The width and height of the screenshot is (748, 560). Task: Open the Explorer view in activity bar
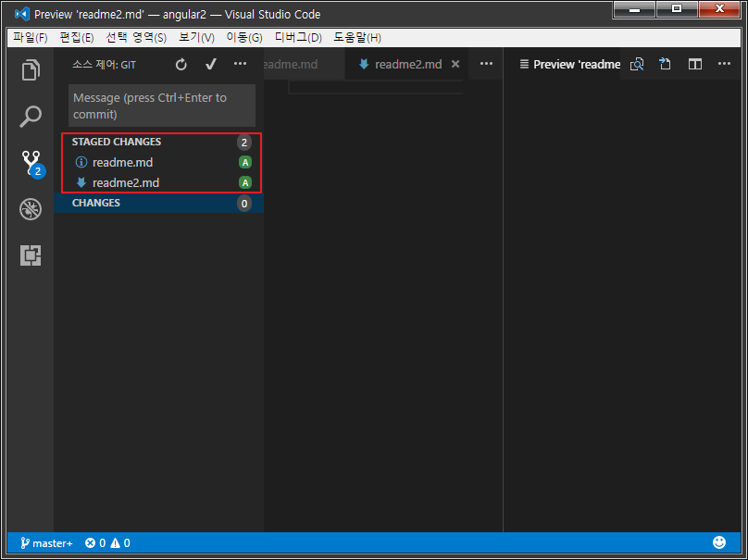coord(31,70)
